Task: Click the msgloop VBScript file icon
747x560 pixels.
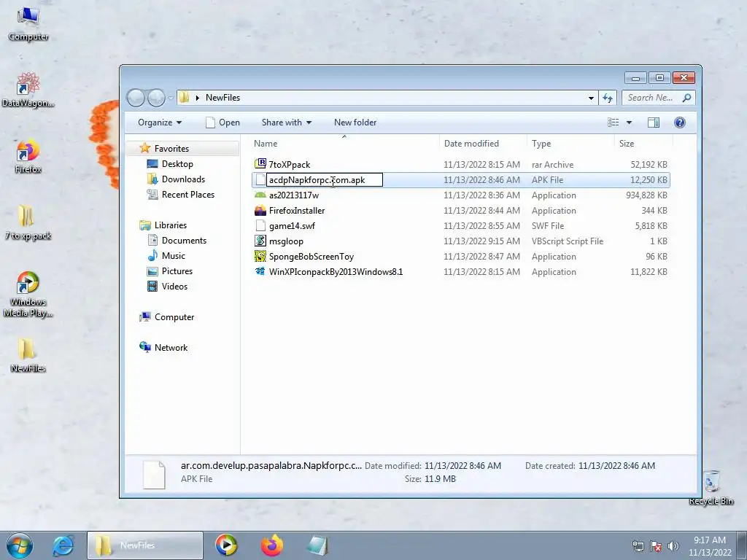Action: coord(260,241)
